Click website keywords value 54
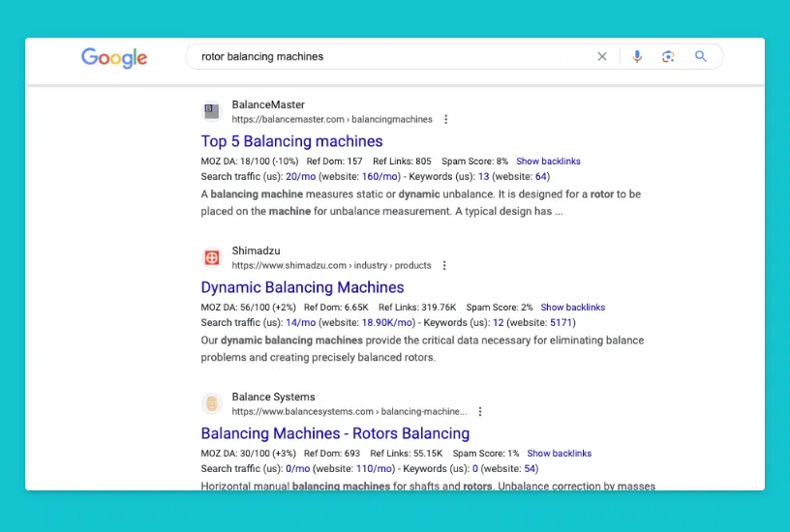The height and width of the screenshot is (532, 790). tap(530, 468)
